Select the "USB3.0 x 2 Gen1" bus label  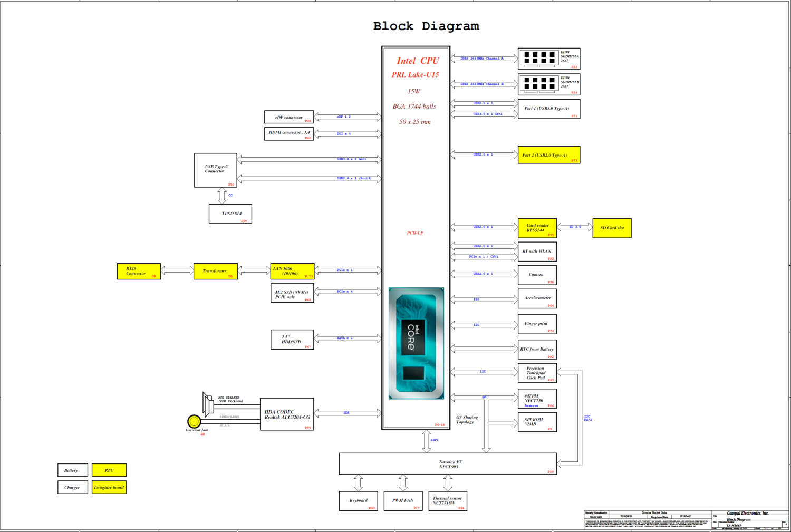352,159
